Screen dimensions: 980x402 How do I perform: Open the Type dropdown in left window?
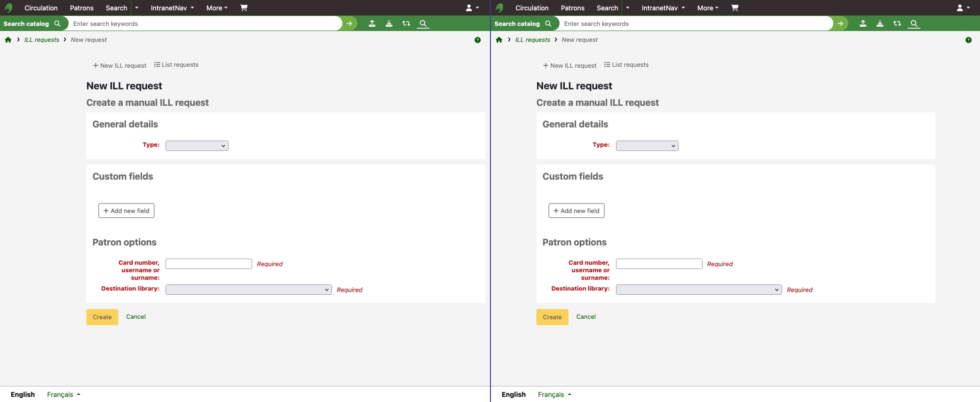click(x=197, y=146)
